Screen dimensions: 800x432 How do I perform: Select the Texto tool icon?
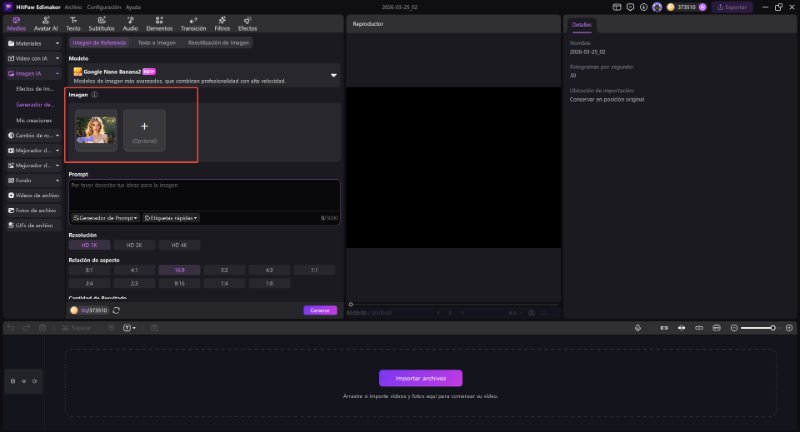(73, 24)
